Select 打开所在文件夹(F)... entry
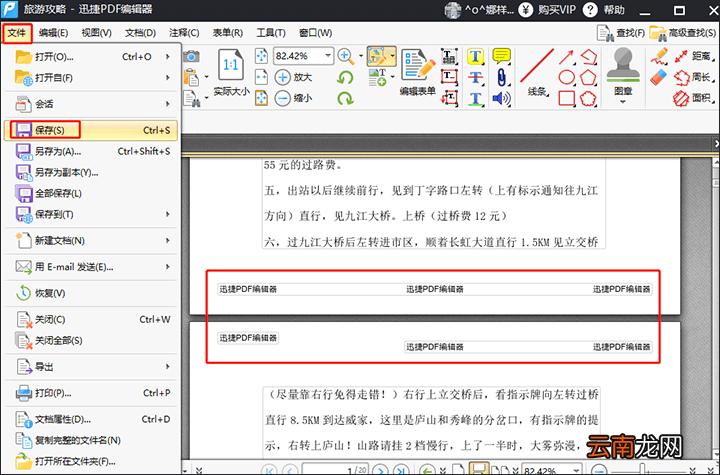Image resolution: width=720 pixels, height=475 pixels. click(x=91, y=461)
